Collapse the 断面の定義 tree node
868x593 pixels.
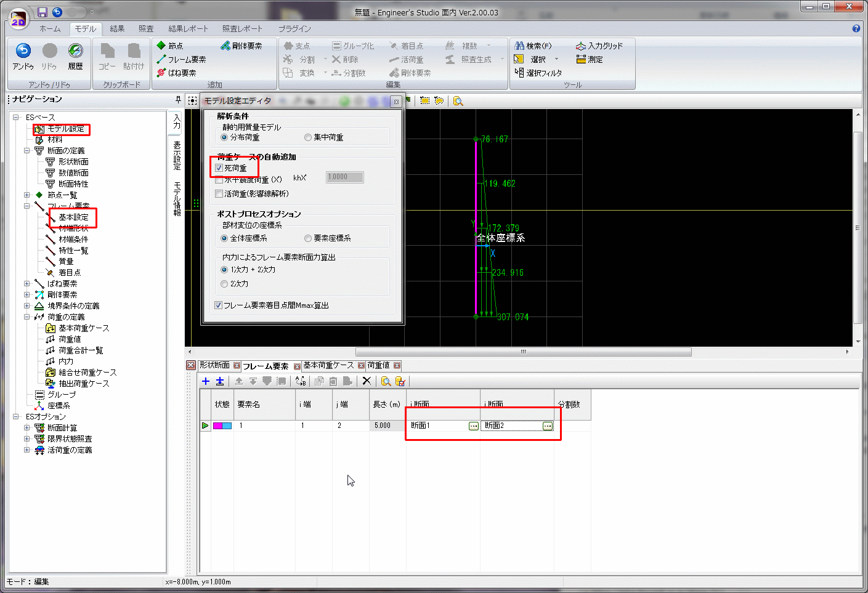click(27, 150)
